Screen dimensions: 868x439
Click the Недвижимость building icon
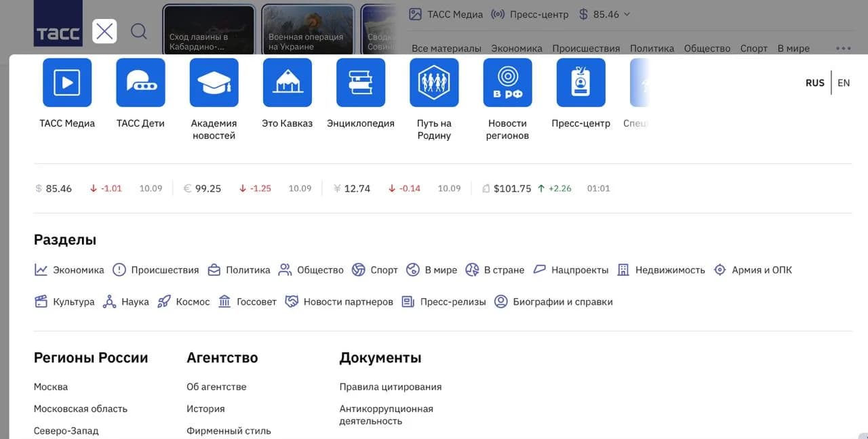coord(623,270)
